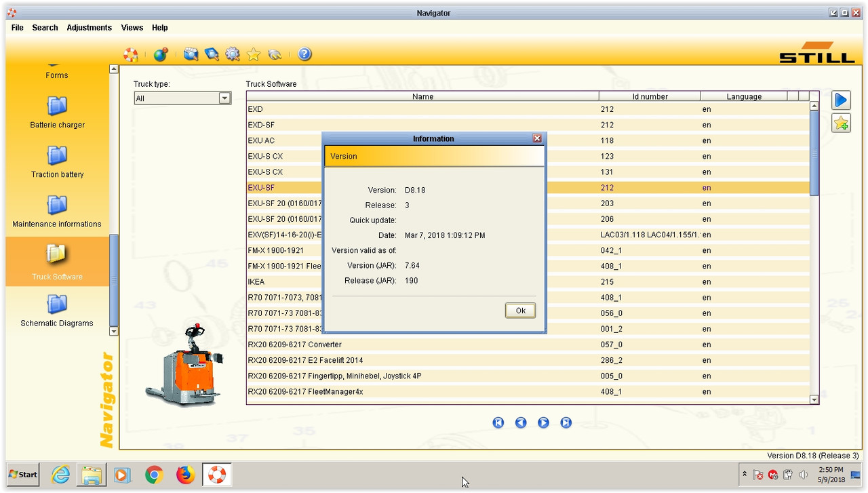Click the volume speaker tray icon
This screenshot has height=493, width=868.
804,475
